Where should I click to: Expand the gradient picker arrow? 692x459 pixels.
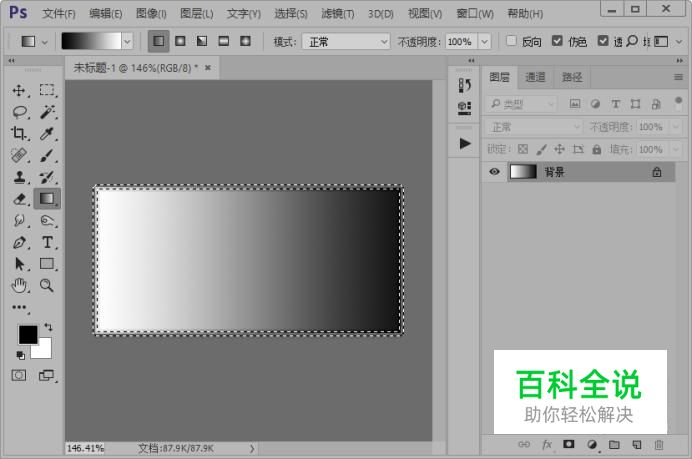[127, 42]
